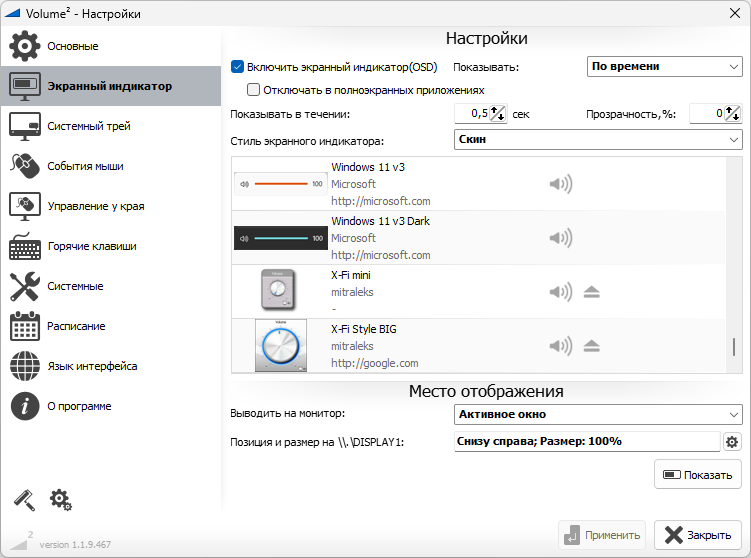Open the Расписание calendar icon
This screenshot has height=558, width=751.
[x=24, y=326]
